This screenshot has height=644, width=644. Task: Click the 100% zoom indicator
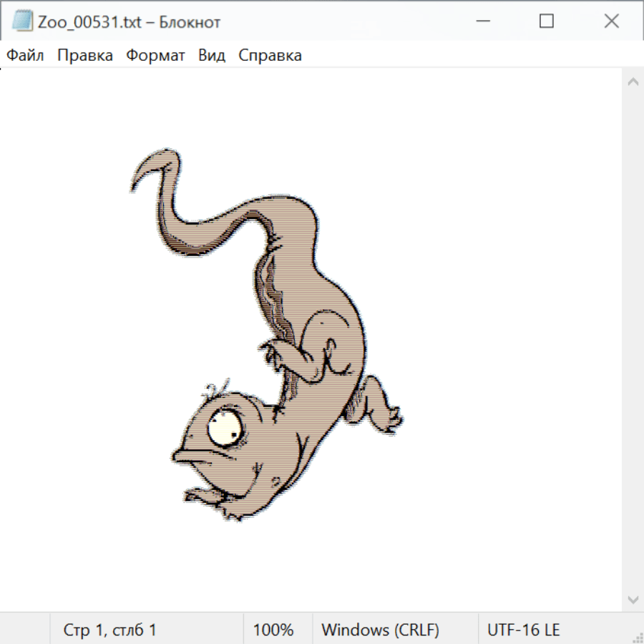[273, 630]
